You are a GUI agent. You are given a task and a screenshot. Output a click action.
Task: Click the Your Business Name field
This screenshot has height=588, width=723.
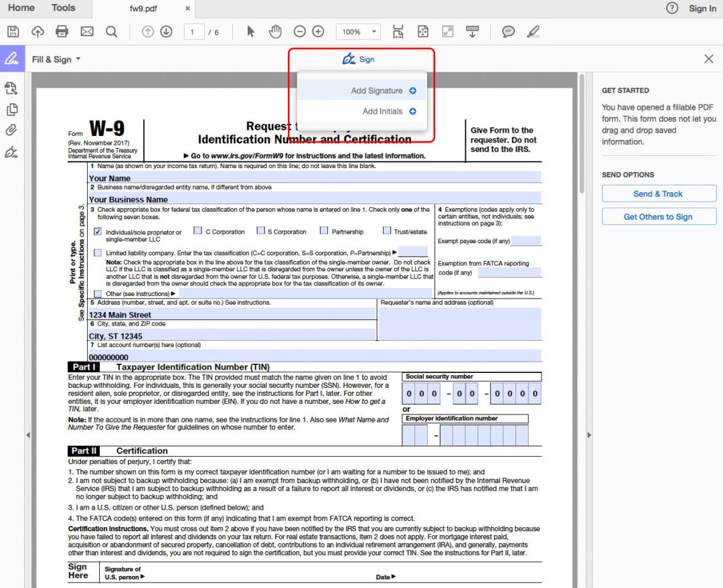315,198
